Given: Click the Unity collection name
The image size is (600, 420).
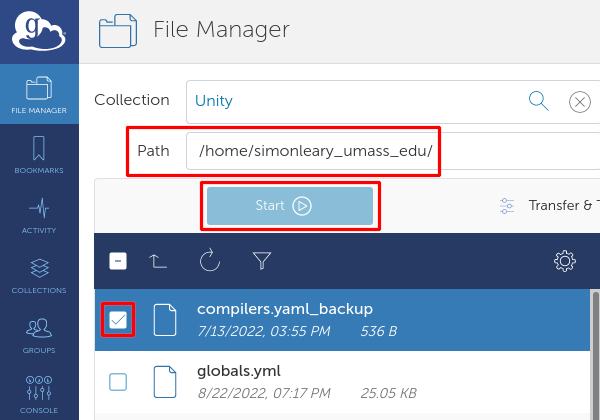Looking at the screenshot, I should (x=214, y=100).
